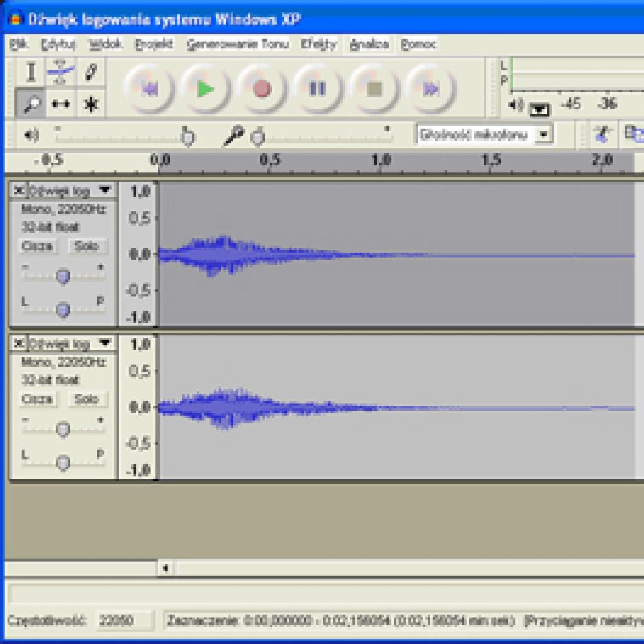Mute the upper track with Cisza
The image size is (644, 644).
37,246
